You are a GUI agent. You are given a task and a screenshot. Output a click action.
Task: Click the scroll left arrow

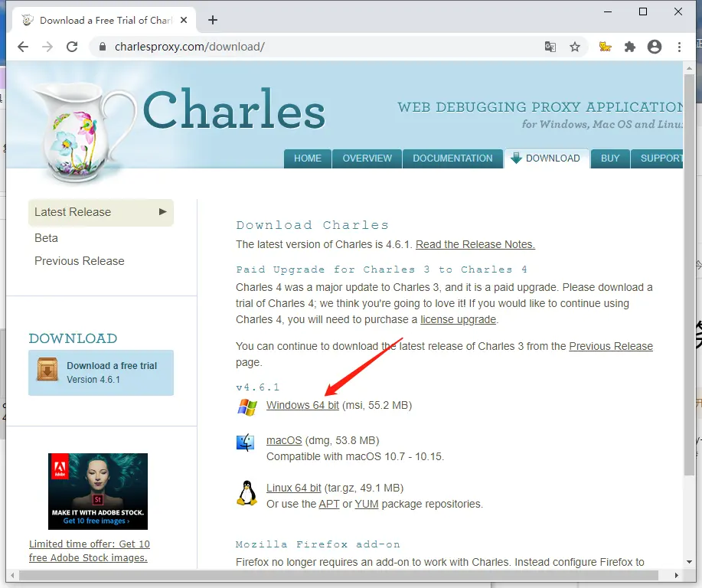(12, 575)
